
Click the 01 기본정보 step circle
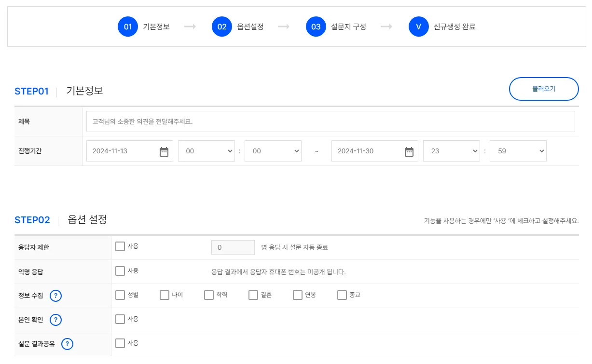(x=128, y=27)
